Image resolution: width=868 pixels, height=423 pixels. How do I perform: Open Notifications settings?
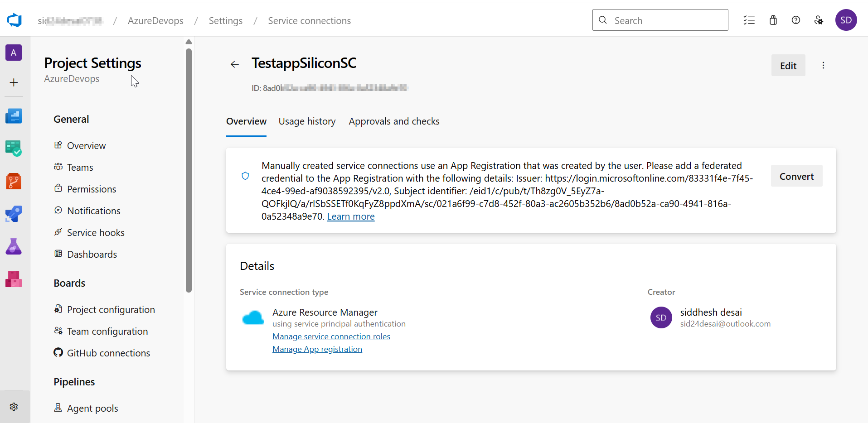coord(87,211)
